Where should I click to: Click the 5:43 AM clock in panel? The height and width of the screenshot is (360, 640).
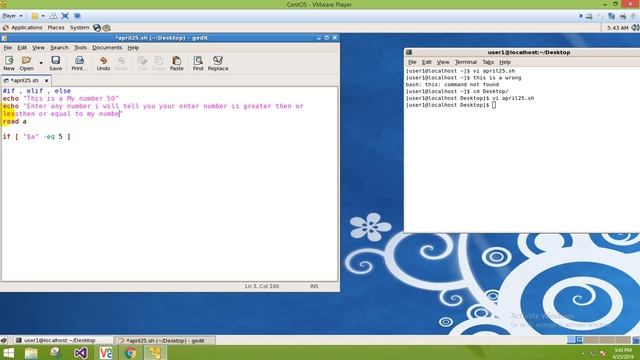[617, 28]
